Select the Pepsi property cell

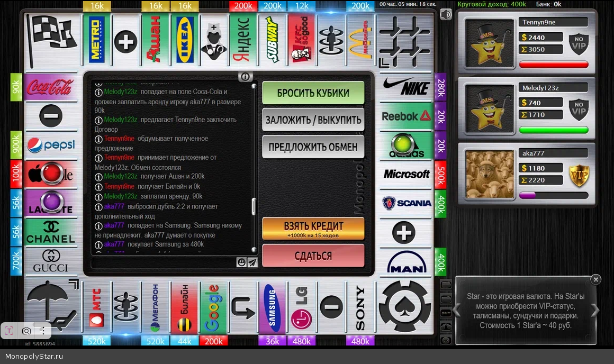tap(51, 145)
